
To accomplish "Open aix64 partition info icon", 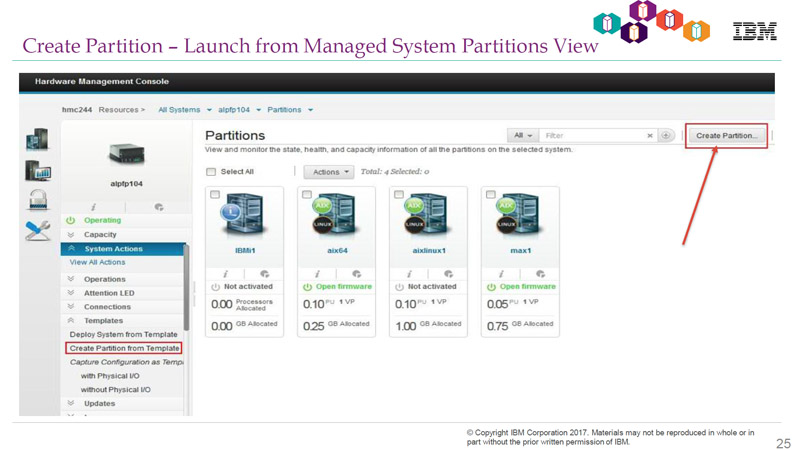I will 317,274.
